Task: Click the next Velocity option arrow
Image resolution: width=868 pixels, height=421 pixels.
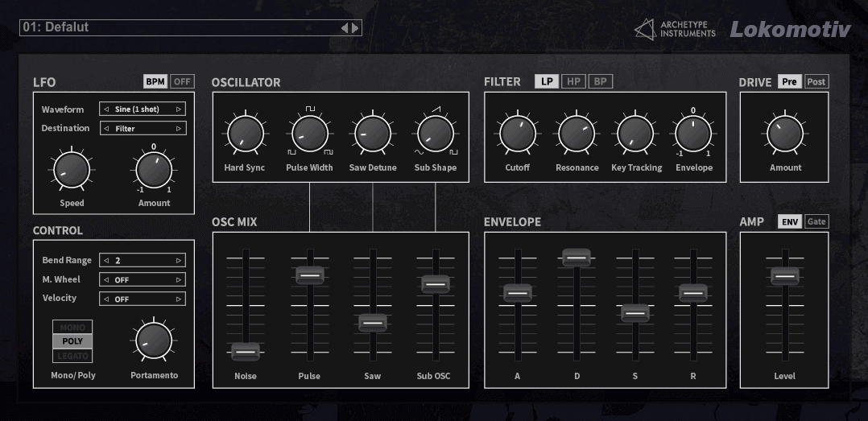Action: (x=178, y=299)
